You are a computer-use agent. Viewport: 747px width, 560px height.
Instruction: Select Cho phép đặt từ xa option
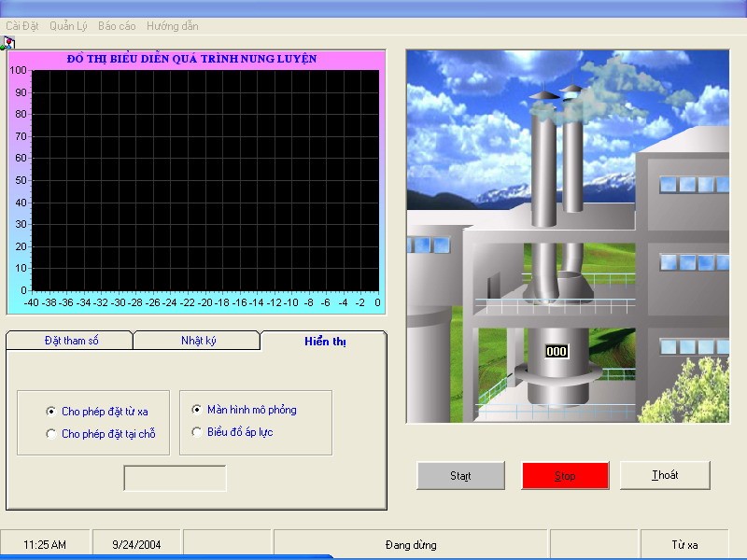tap(97, 411)
